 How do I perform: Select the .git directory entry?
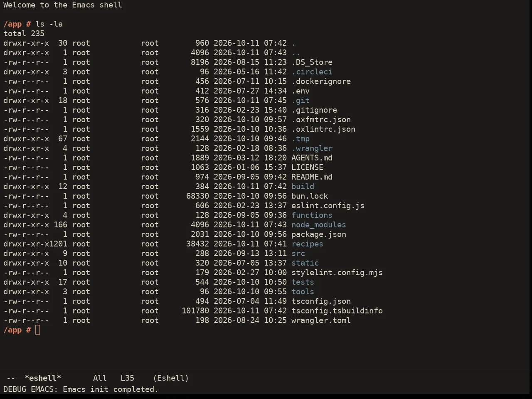[300, 101]
